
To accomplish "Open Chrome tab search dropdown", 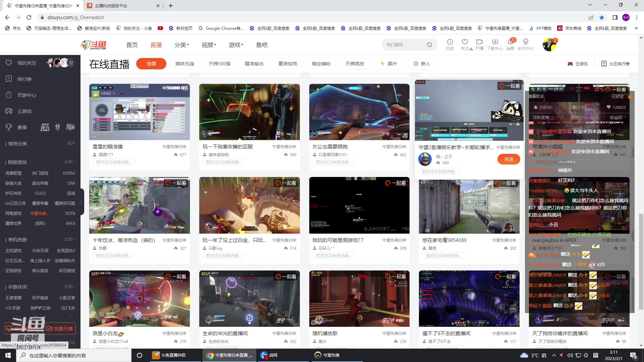I will (590, 5).
